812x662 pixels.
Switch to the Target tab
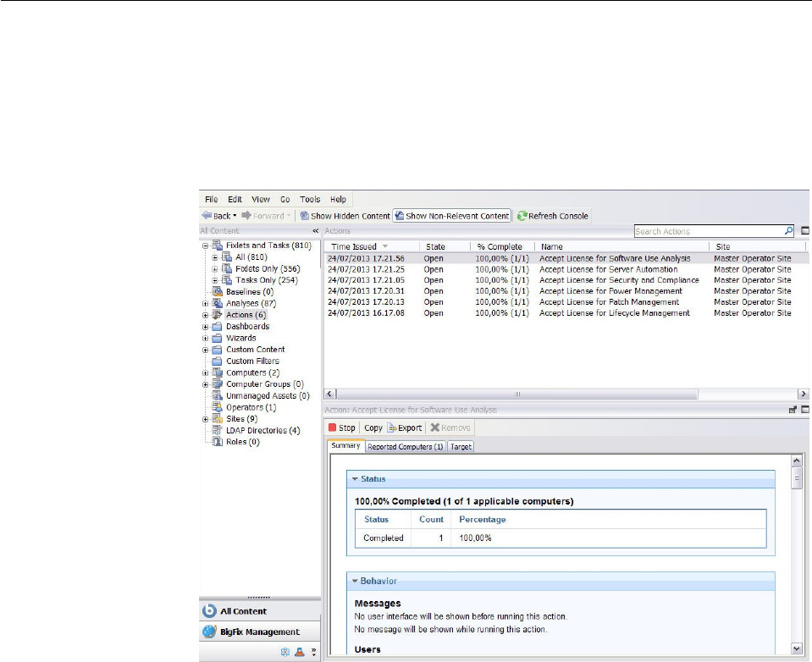click(x=461, y=447)
